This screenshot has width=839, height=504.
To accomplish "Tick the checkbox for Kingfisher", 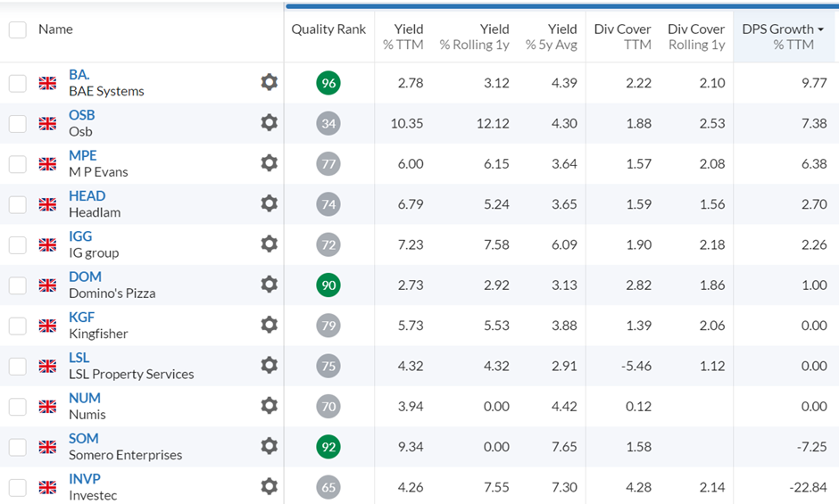I will pyautogui.click(x=18, y=326).
